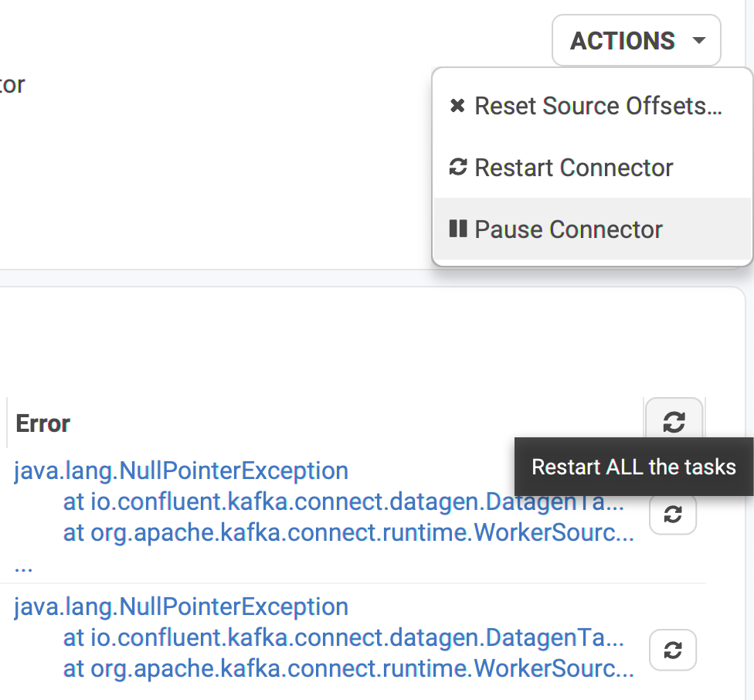Viewport: 754px width, 700px height.
Task: Click the Error column header
Action: click(42, 423)
